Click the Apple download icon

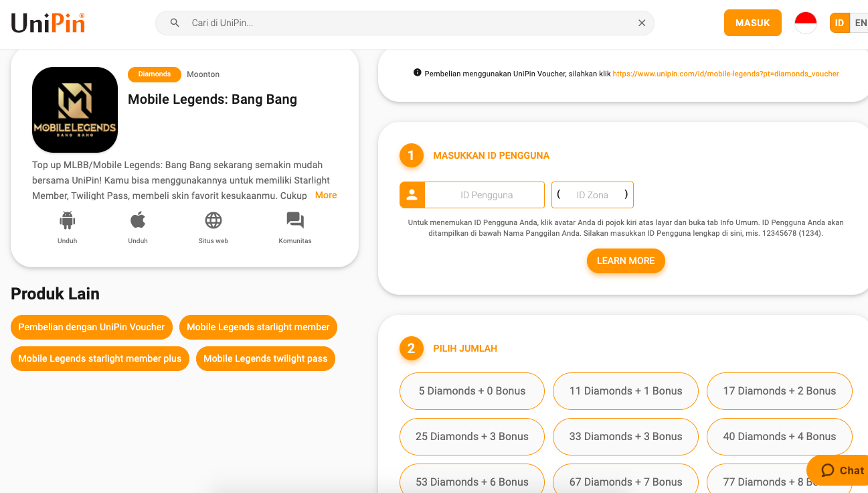coord(138,220)
